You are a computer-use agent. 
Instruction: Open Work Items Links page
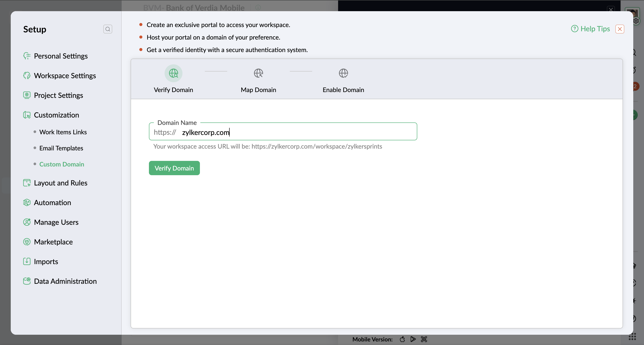[x=63, y=132]
